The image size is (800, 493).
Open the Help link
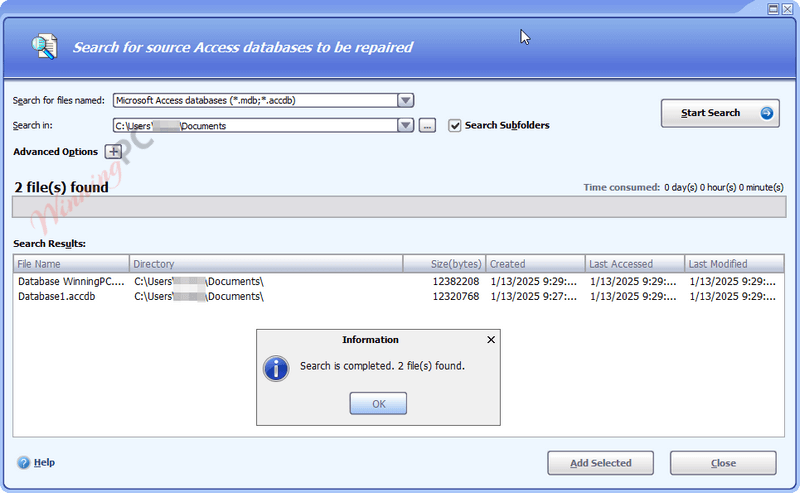[x=44, y=462]
